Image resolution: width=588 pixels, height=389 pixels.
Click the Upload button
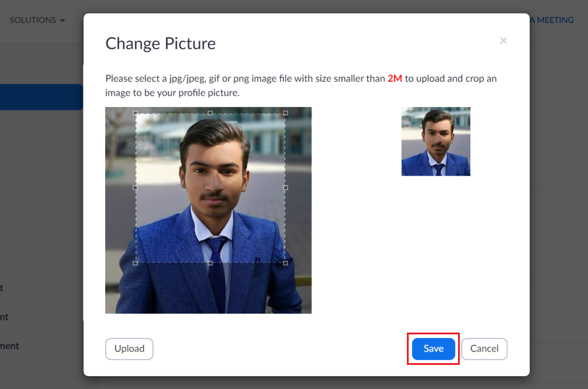[x=129, y=348]
